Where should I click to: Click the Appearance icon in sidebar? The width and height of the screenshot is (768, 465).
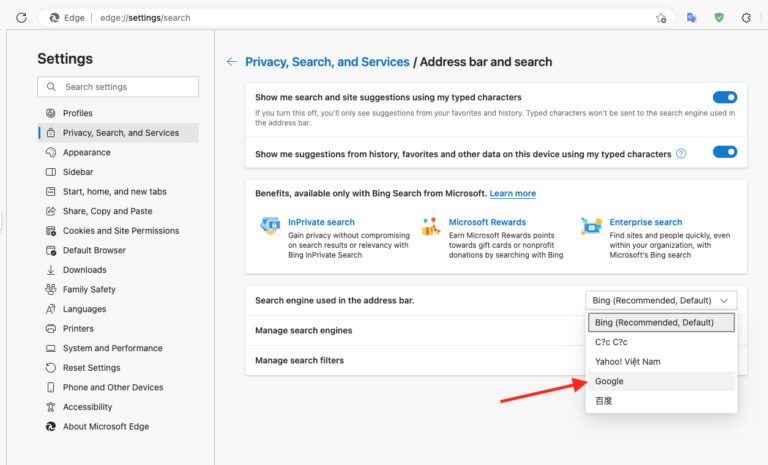(50, 152)
